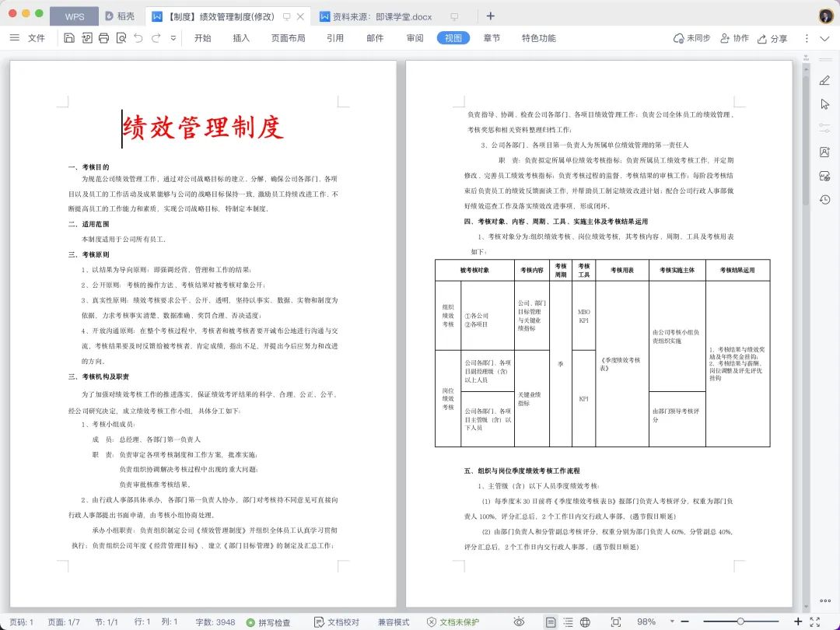This screenshot has width=840, height=630.
Task: Open Print Preview icon
Action: pos(121,38)
